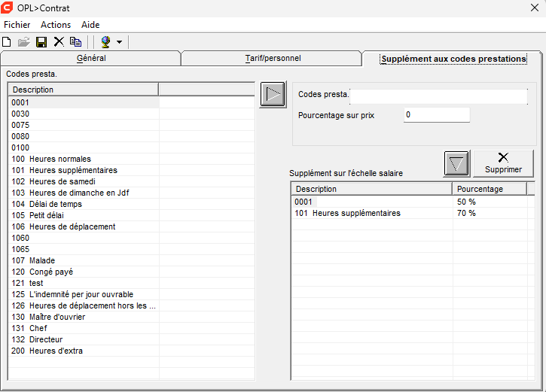Click the left list's Description column header

[84, 90]
